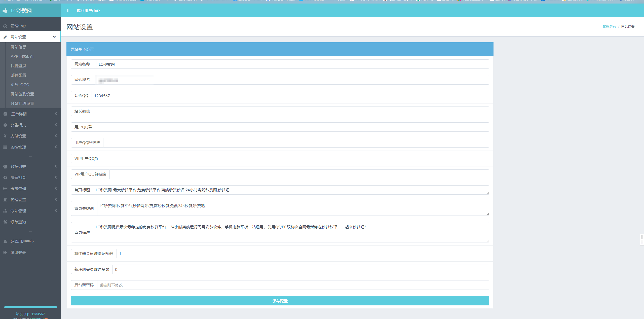Screen dimensions: 644x319
Task: Click the 分站管理 sitemap icon
Action: (5, 211)
